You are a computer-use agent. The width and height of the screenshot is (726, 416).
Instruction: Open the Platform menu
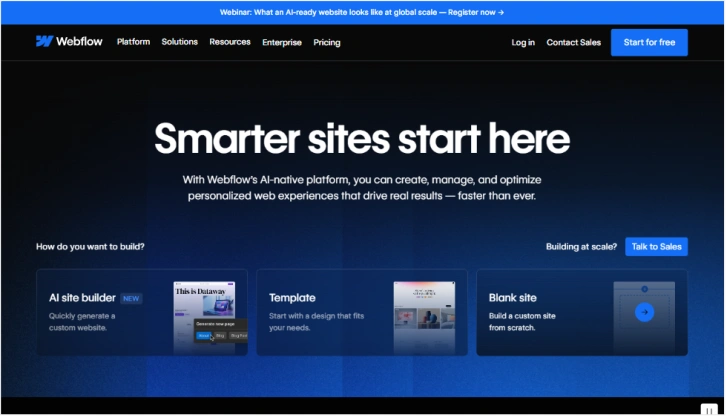133,42
